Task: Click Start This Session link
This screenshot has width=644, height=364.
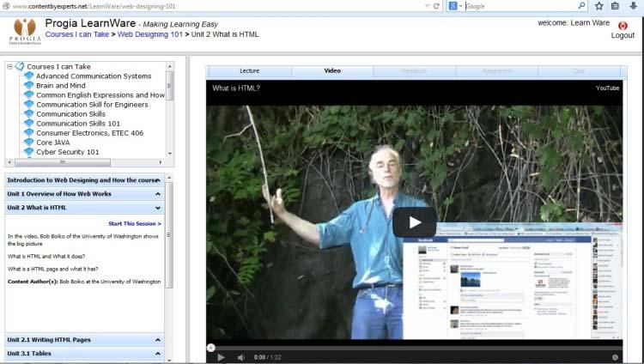Action: (x=135, y=223)
